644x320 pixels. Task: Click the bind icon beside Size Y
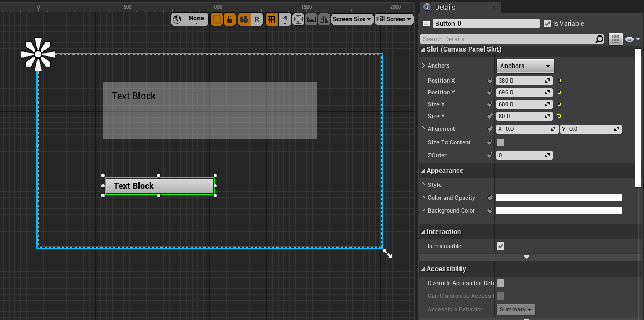(489, 116)
